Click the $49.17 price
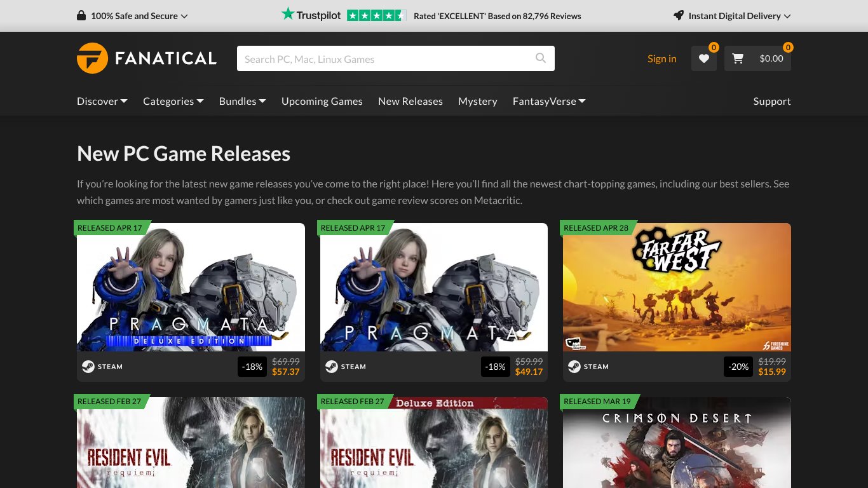This screenshot has width=868, height=488. 529,372
